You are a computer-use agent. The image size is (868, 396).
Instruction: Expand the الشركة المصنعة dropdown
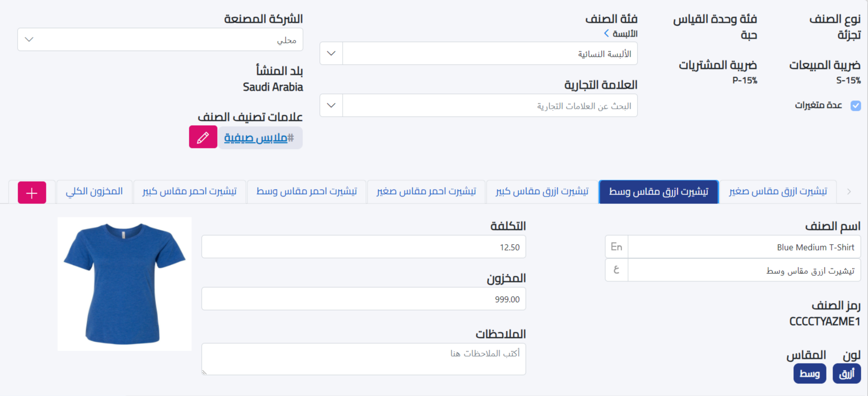click(29, 40)
